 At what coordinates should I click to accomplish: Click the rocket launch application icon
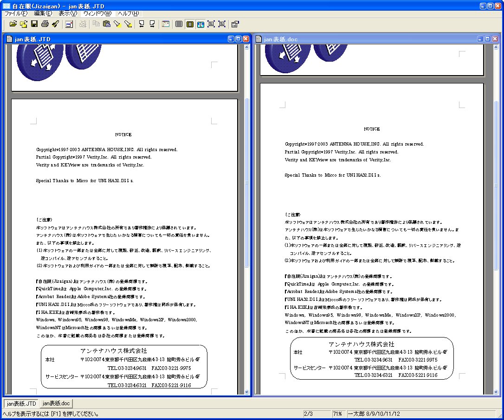click(56, 24)
